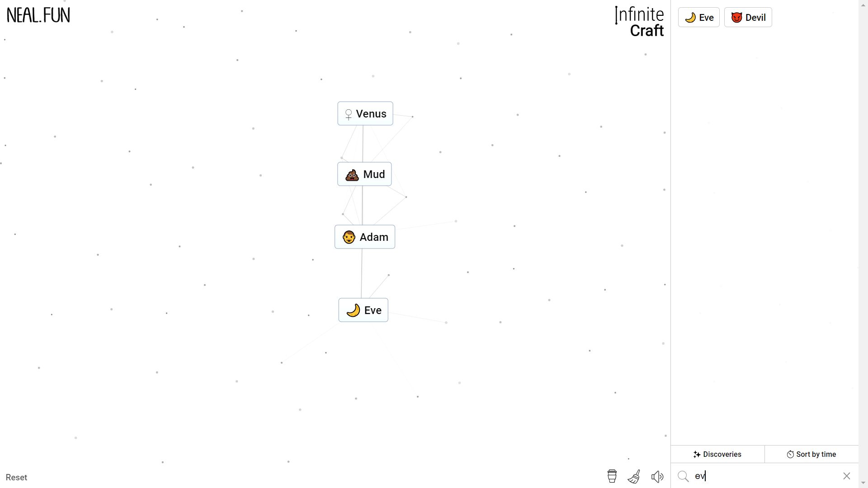This screenshot has height=488, width=868.
Task: Expand Eve header pill dropdown
Action: coord(699,17)
